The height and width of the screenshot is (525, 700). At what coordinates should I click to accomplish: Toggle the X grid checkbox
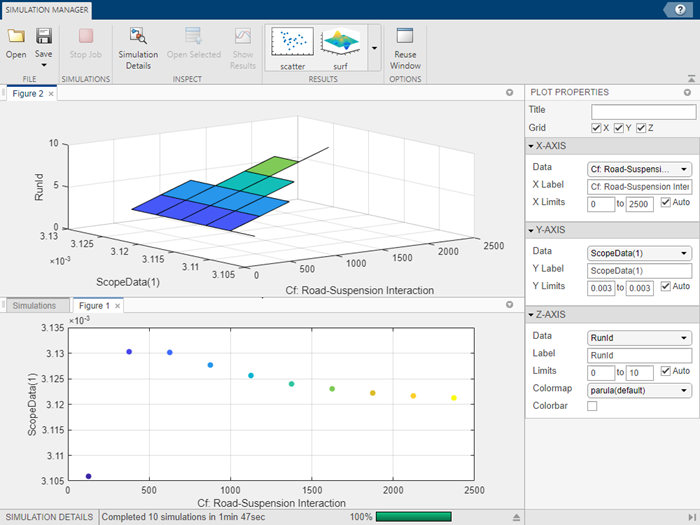(596, 128)
